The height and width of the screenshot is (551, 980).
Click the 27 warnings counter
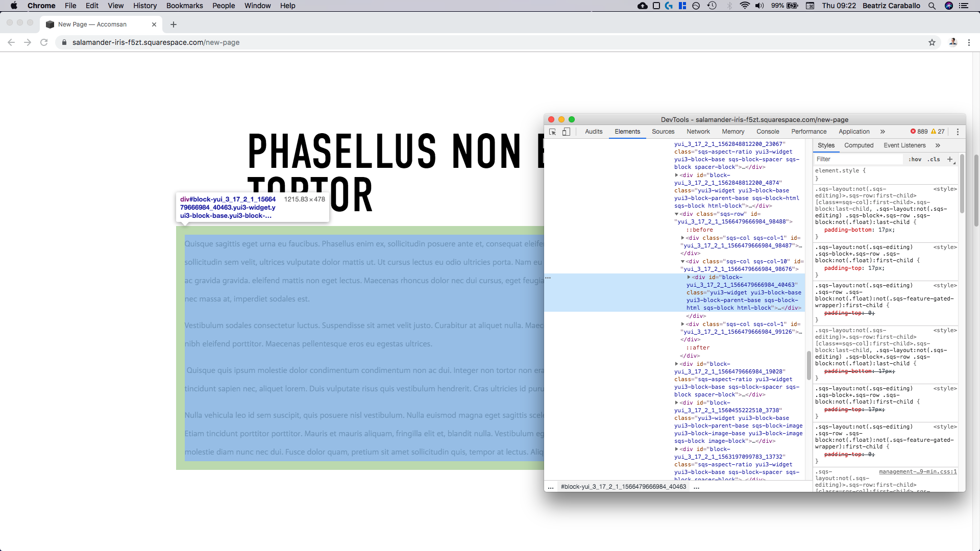(x=938, y=131)
